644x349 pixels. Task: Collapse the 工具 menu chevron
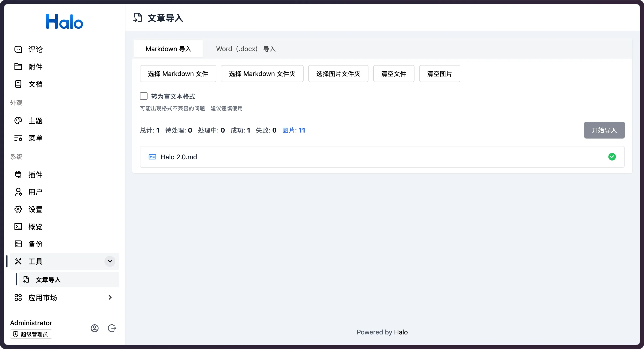point(110,261)
